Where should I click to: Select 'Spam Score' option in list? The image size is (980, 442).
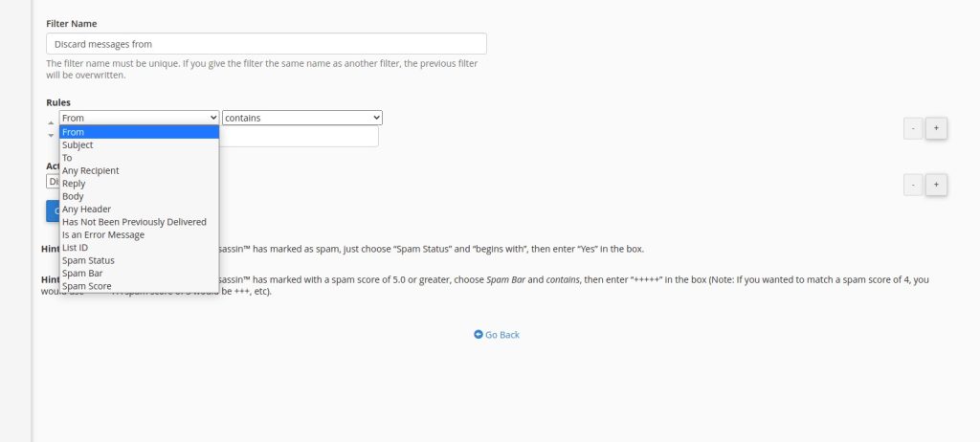87,286
